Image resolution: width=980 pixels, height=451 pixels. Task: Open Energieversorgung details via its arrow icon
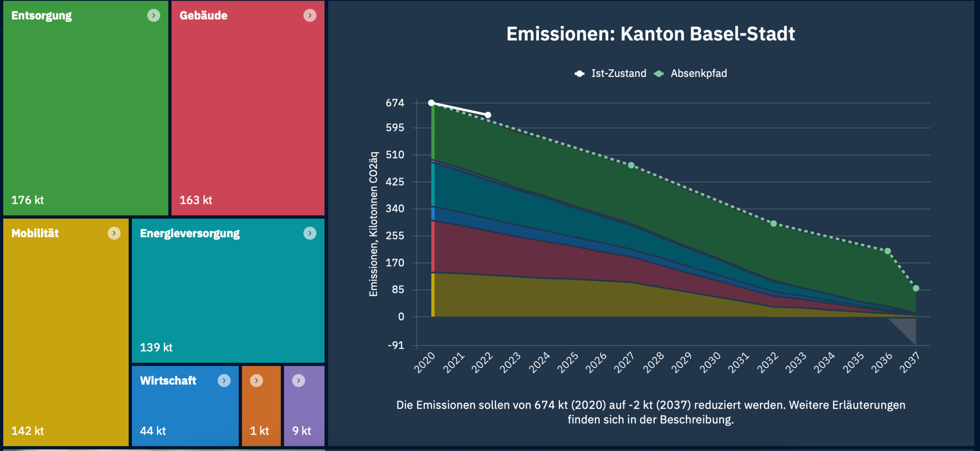[x=310, y=233]
